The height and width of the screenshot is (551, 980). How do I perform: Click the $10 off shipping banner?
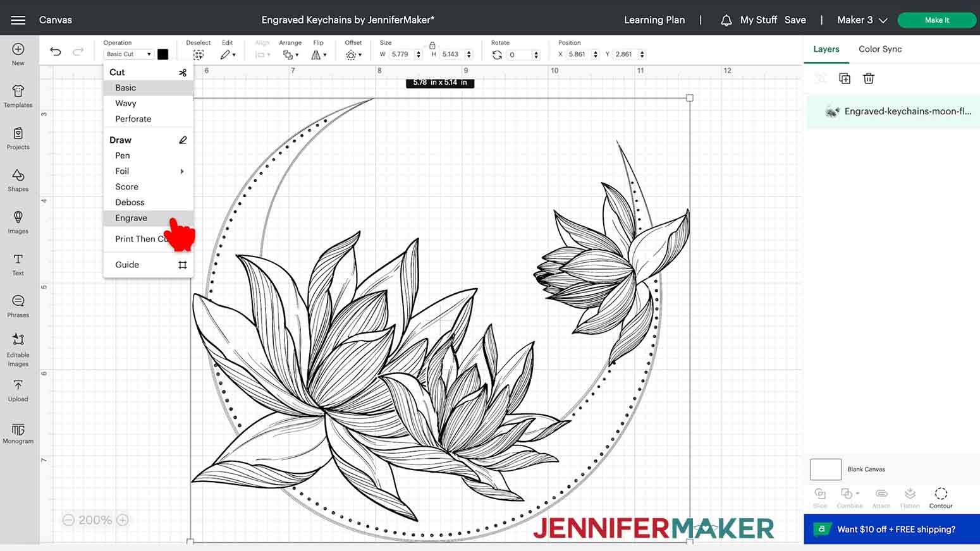pyautogui.click(x=892, y=530)
